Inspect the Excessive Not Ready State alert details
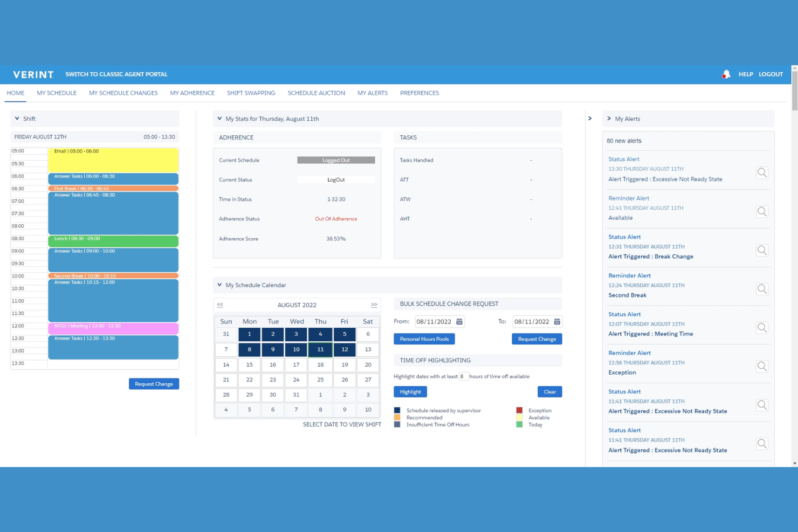Screen dimensions: 798x532 762,172
